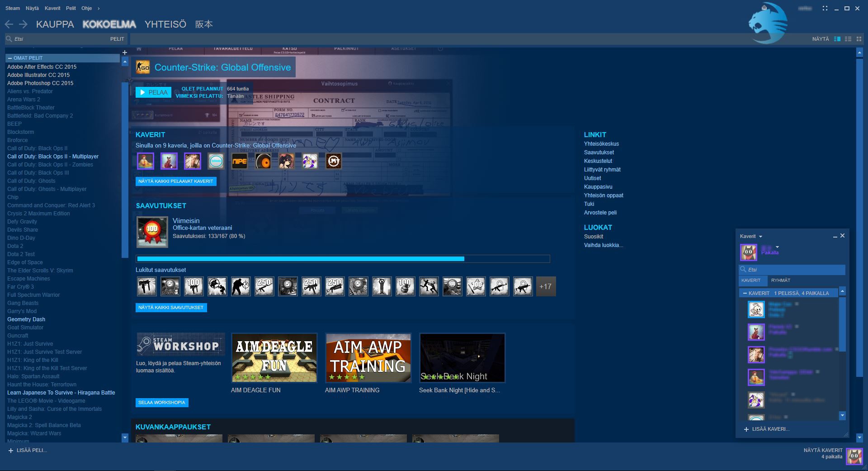This screenshot has width=868, height=471.
Task: Open your avatar in the friends window
Action: (749, 252)
